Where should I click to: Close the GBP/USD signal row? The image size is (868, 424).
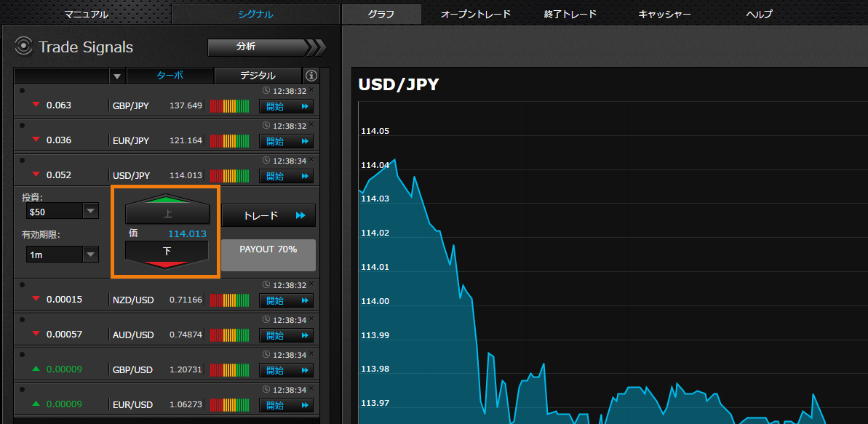(311, 353)
